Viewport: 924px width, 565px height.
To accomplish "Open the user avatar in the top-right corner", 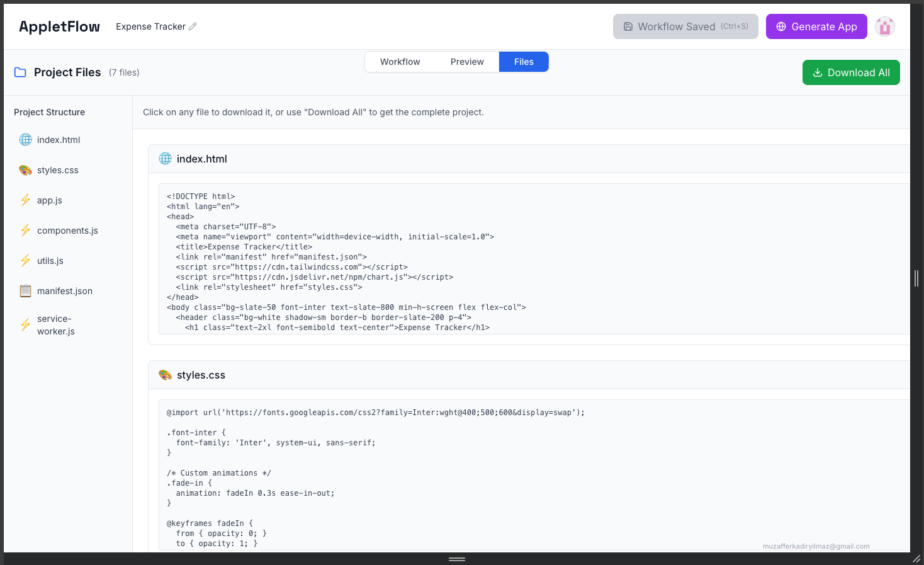I will [x=884, y=26].
